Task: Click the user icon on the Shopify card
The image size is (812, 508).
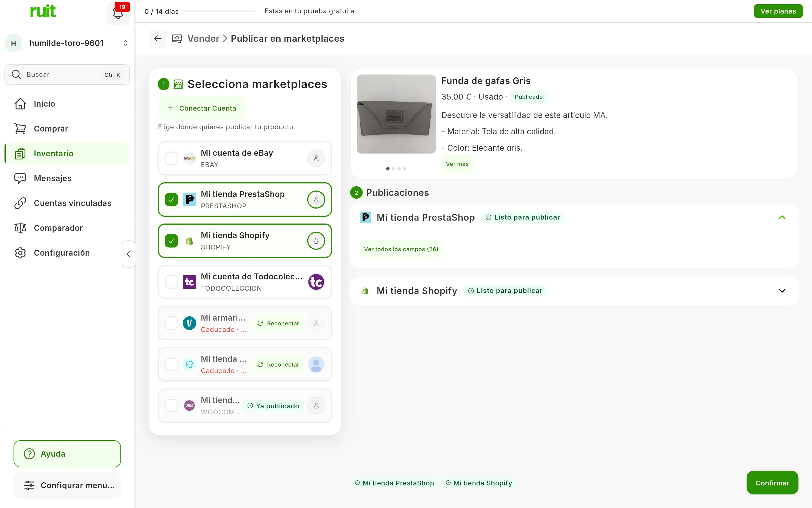Action: point(316,241)
